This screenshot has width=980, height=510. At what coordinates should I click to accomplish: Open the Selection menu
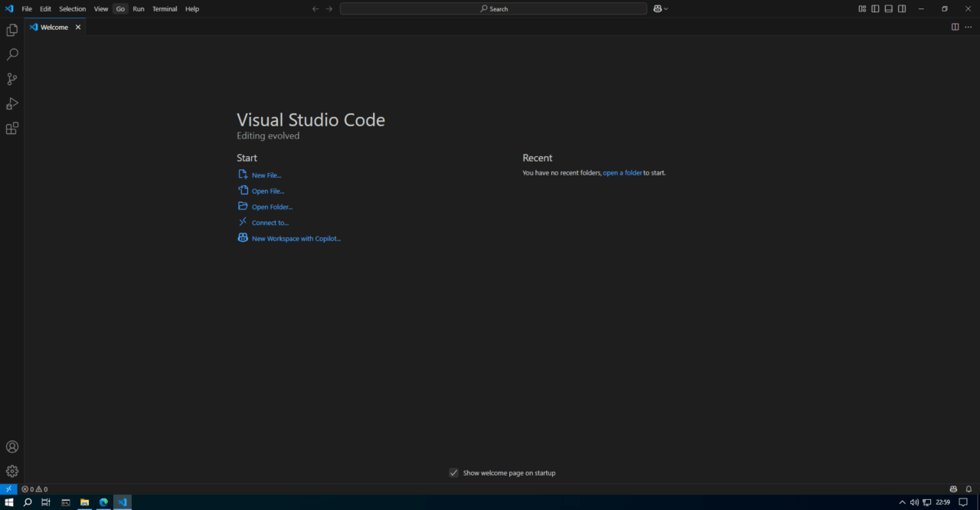click(x=73, y=8)
